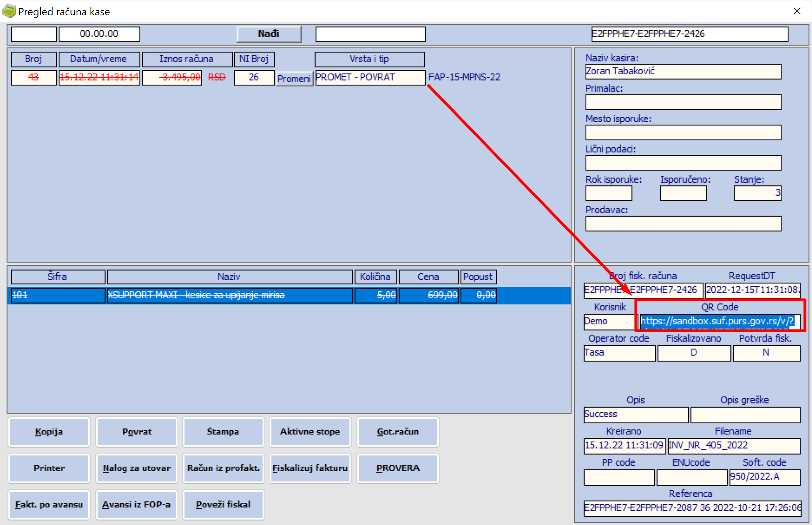
Task: Click Fakt. po avansu button
Action: tap(49, 505)
